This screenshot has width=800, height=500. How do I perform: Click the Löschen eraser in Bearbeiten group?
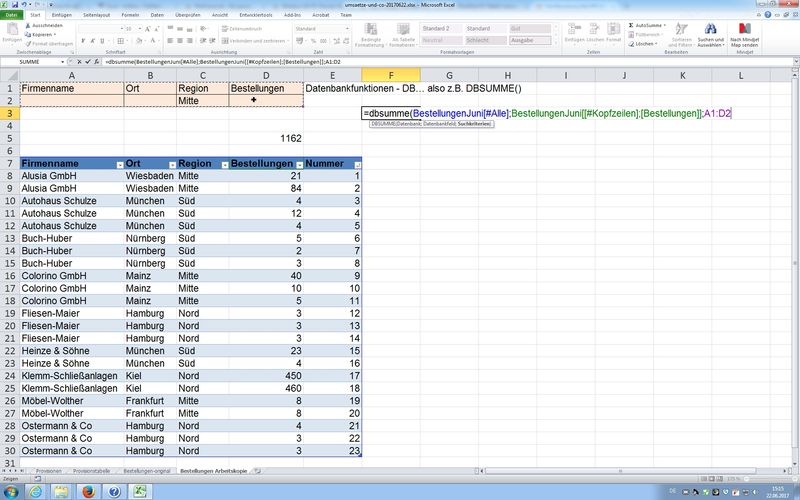[x=644, y=44]
